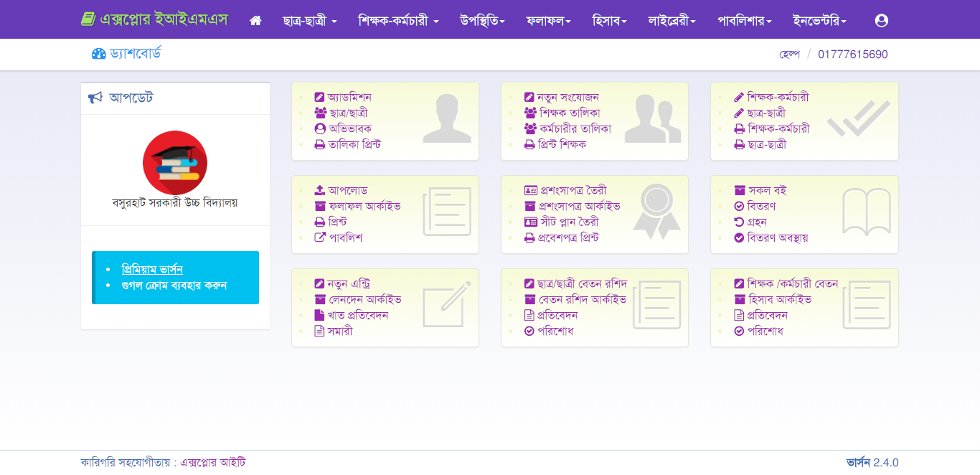Click the printer icon beside প্রিন্ট শিক্ষক
The height and width of the screenshot is (475, 980).
click(x=529, y=145)
